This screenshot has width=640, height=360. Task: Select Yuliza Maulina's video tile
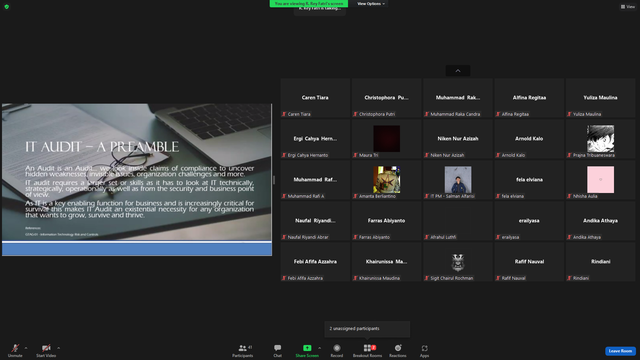tap(600, 98)
